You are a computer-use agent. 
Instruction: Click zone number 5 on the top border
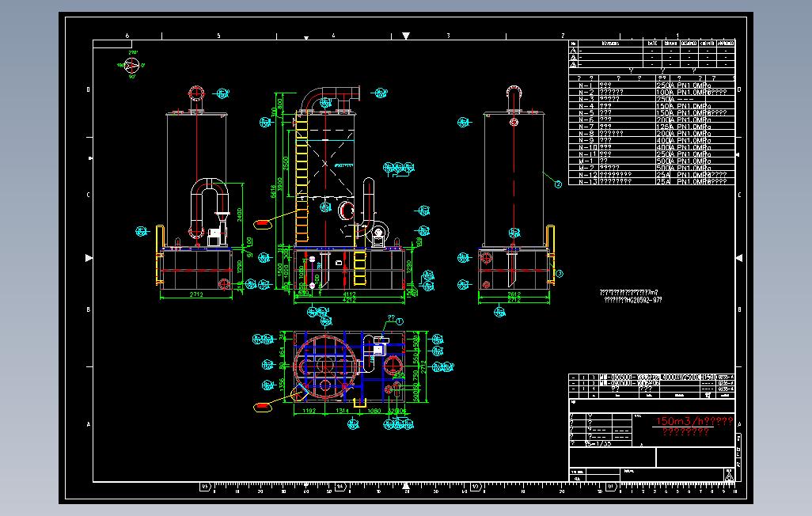click(x=218, y=36)
